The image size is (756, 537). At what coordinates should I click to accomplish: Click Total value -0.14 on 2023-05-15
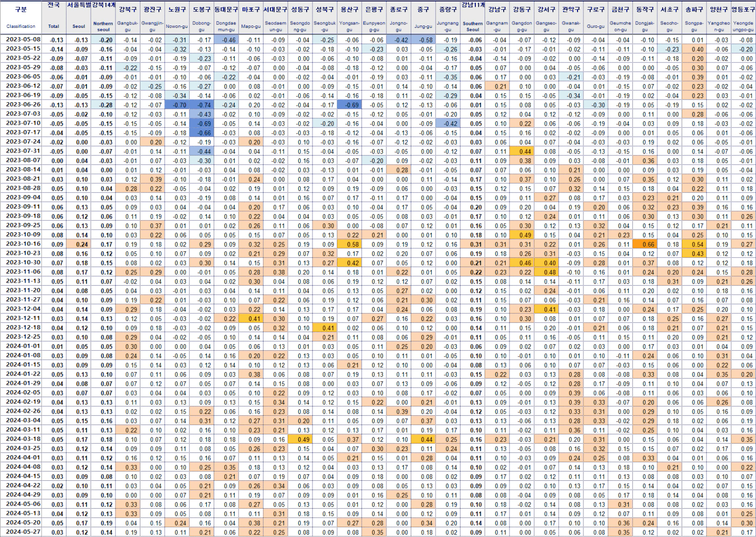point(54,49)
